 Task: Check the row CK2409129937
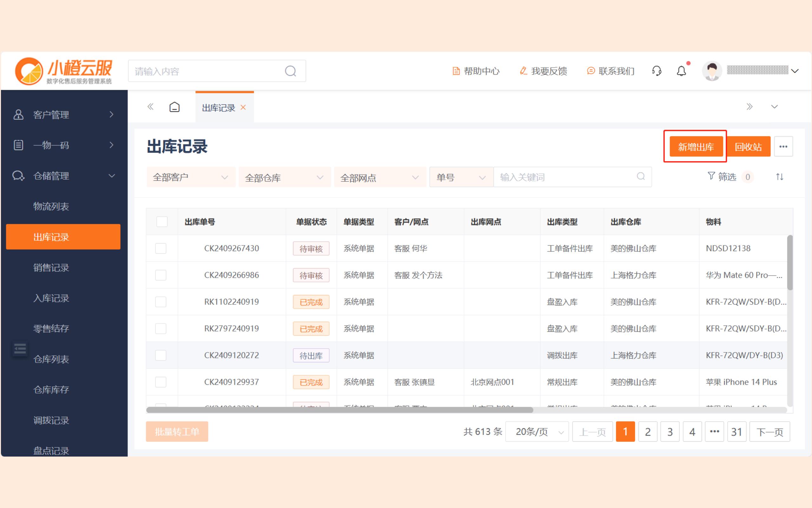point(161,382)
